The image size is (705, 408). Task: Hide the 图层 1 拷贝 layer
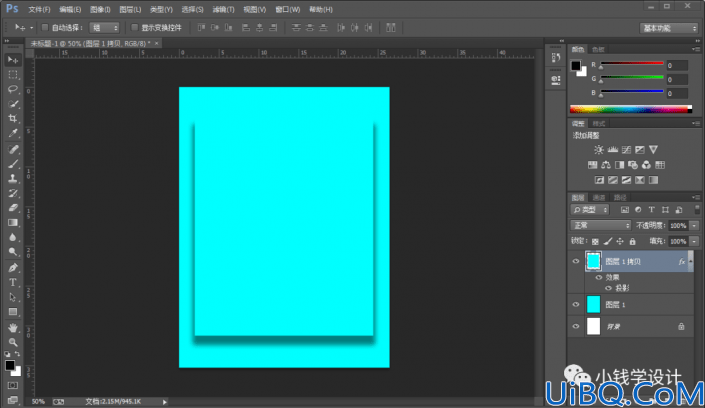[x=576, y=261]
